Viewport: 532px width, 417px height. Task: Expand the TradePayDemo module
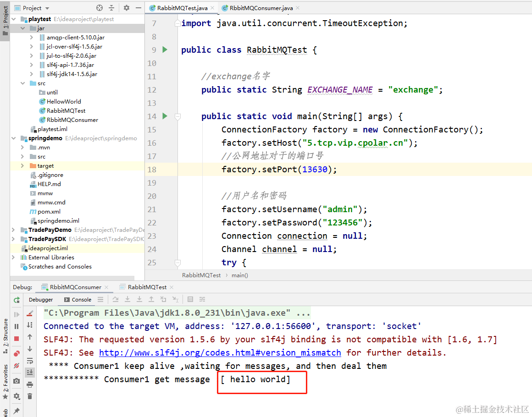pos(14,230)
